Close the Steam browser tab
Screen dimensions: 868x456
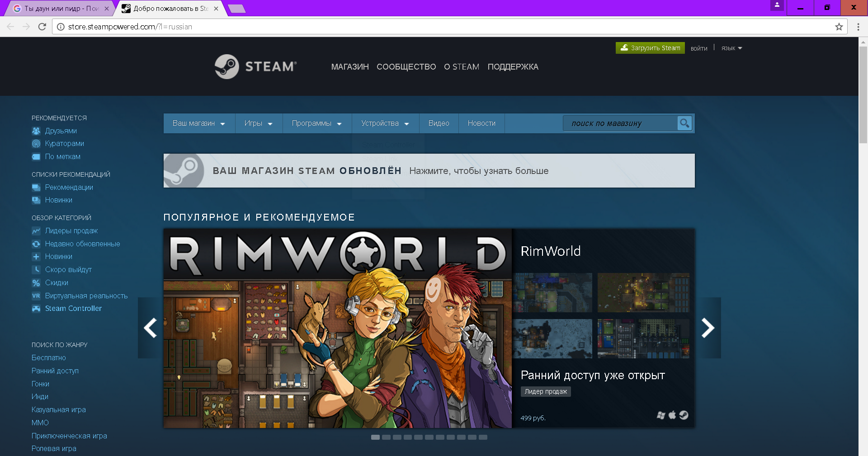coord(216,9)
